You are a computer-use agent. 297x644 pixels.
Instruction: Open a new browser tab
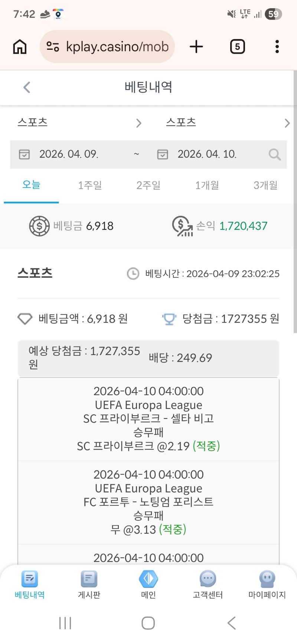(196, 47)
